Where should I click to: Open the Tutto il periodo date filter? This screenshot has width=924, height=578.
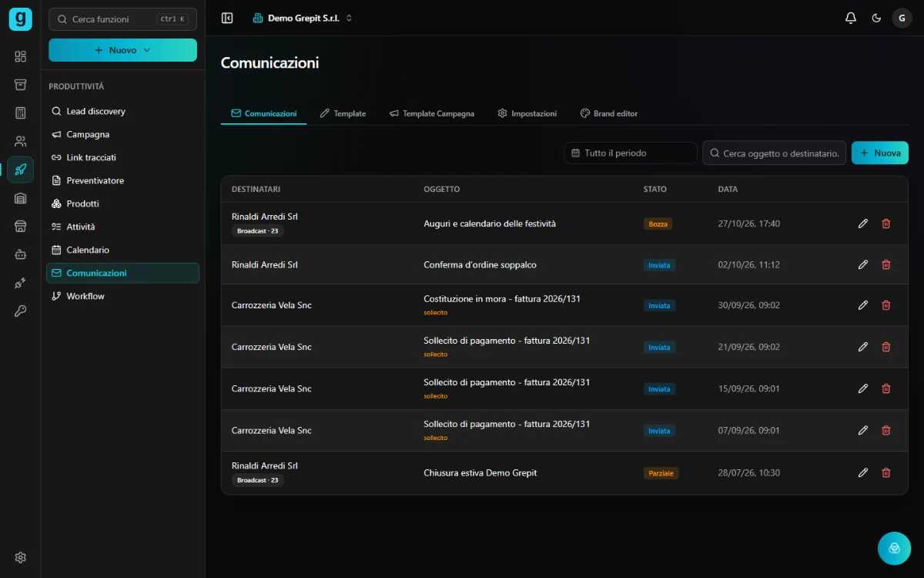coord(631,153)
